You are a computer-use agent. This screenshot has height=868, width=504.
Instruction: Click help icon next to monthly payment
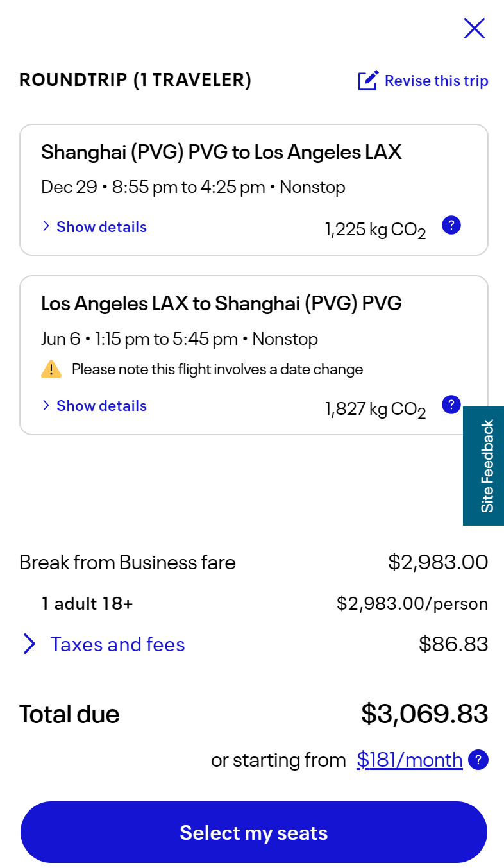point(478,760)
